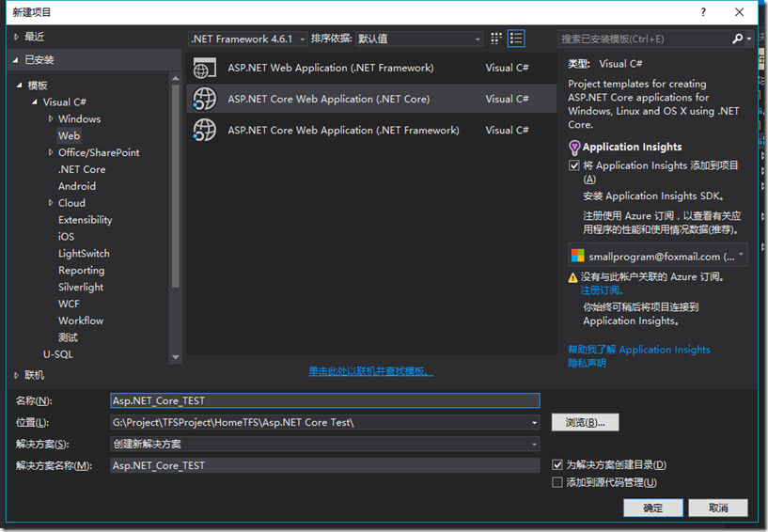Switch to small icons grid view

[496, 39]
